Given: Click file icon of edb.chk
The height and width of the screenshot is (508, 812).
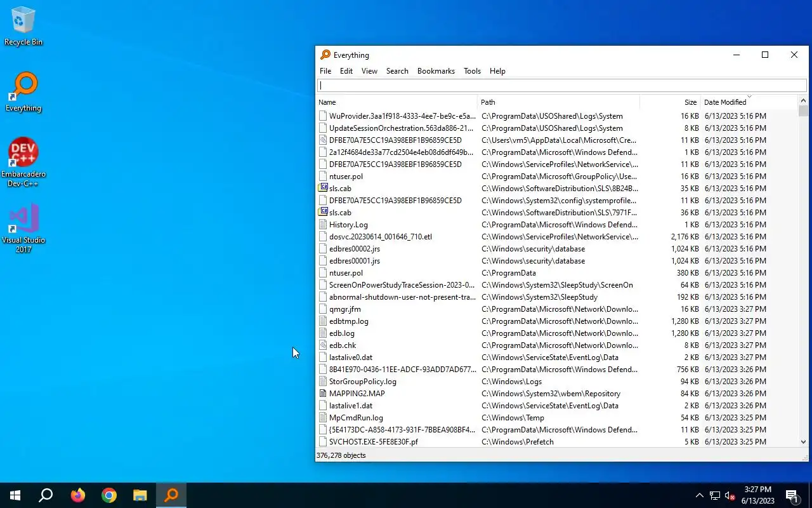Looking at the screenshot, I should [x=324, y=345].
